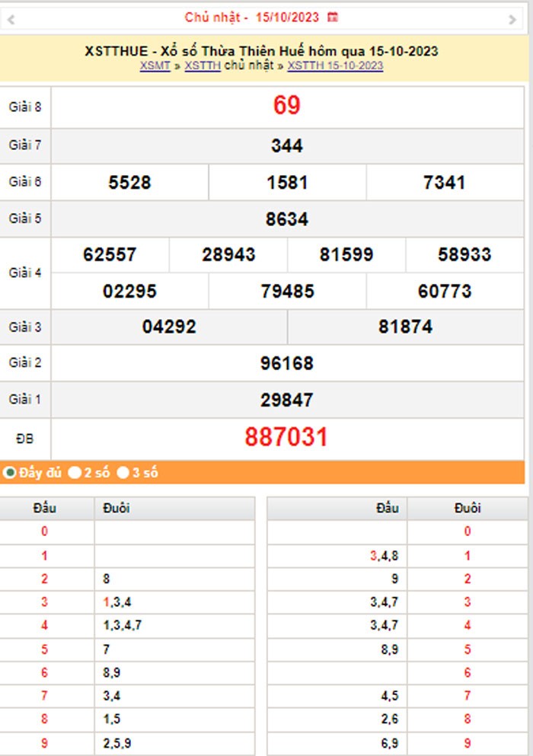Click Đuôi header in left table
The height and width of the screenshot is (756, 533).
[x=116, y=508]
